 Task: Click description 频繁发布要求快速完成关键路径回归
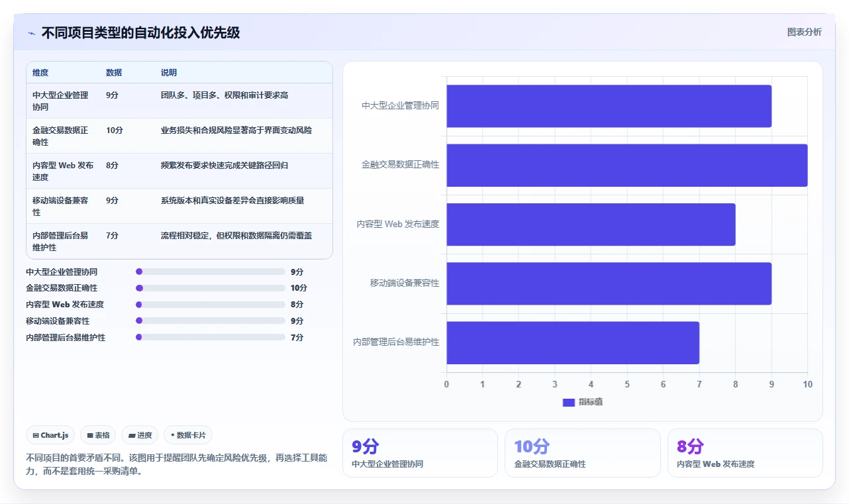(225, 166)
